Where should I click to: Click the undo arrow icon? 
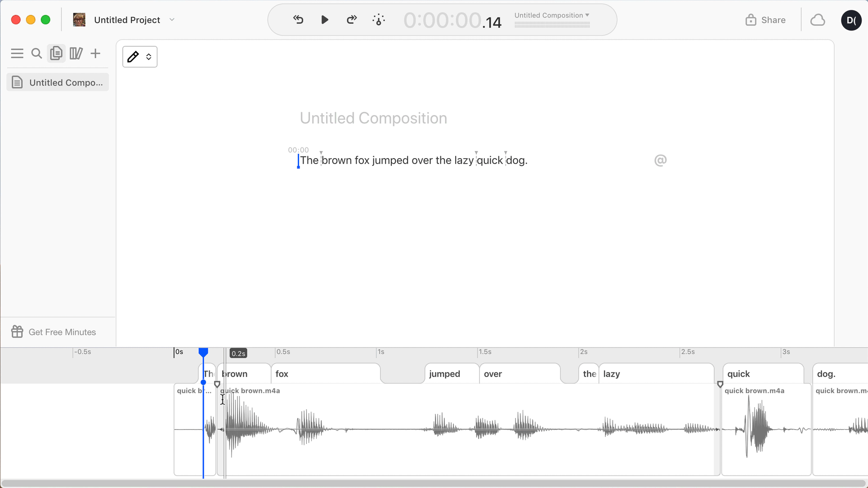[298, 20]
